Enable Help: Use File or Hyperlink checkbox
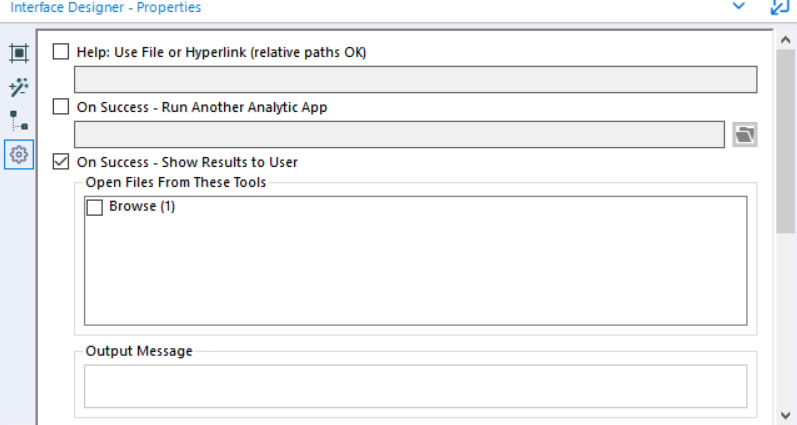Screen dimensions: 797x425 (61, 52)
